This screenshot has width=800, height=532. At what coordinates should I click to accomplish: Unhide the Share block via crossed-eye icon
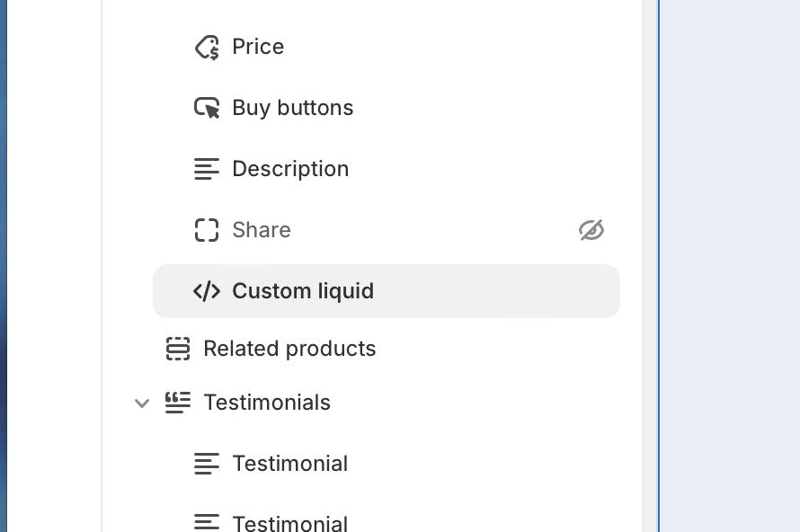pos(591,230)
